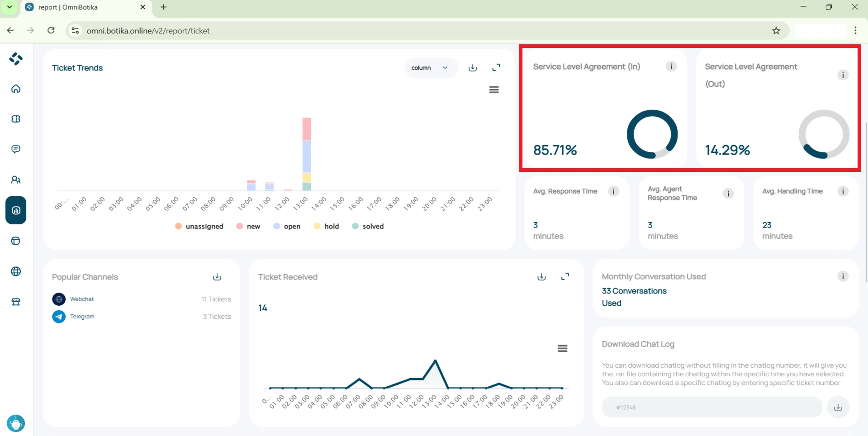Click the SLA (In) donut chart
The width and height of the screenshot is (868, 436).
tap(652, 134)
